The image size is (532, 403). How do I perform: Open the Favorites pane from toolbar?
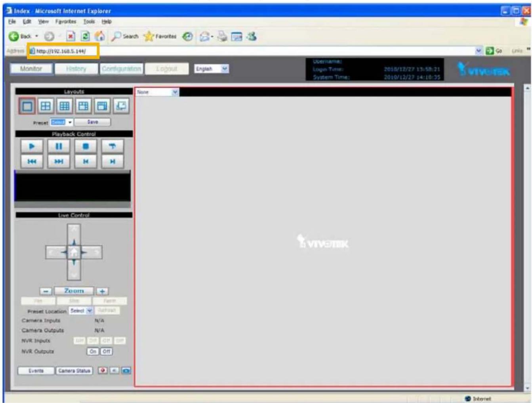(160, 36)
